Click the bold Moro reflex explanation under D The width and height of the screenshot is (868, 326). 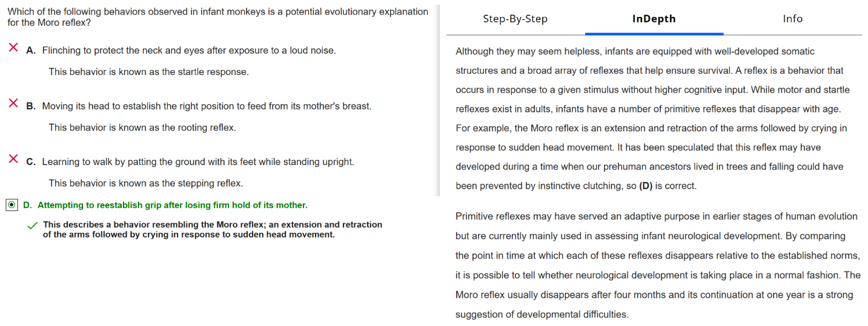click(212, 230)
